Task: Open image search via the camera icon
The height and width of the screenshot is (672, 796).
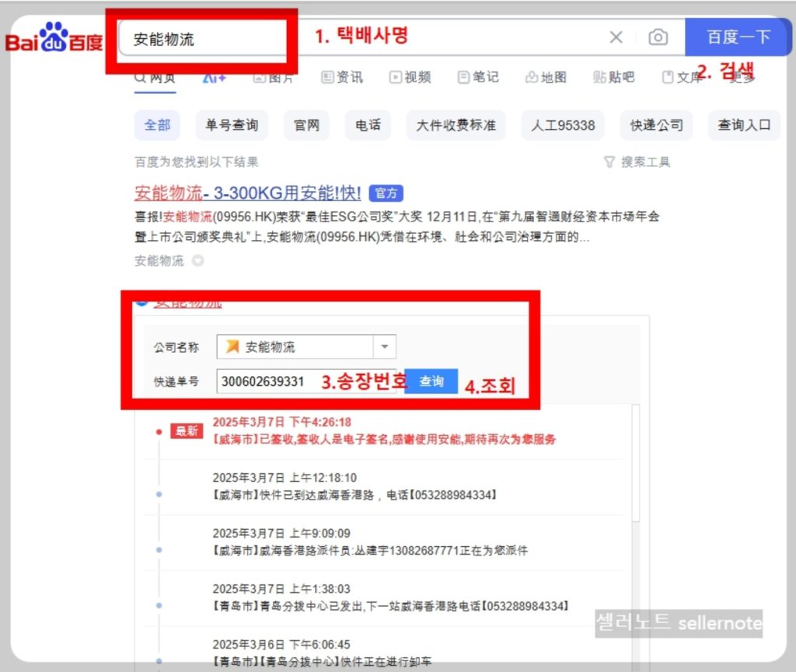Action: pos(658,37)
